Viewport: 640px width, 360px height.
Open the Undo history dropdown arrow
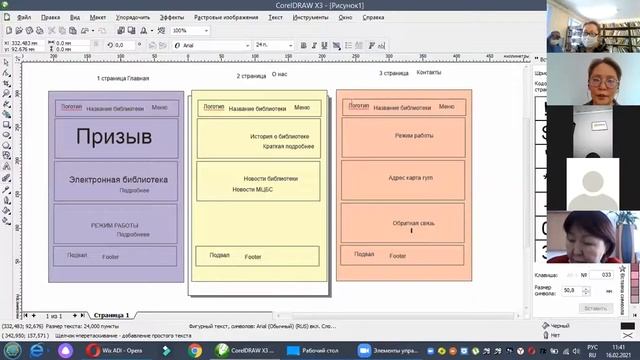click(93, 31)
